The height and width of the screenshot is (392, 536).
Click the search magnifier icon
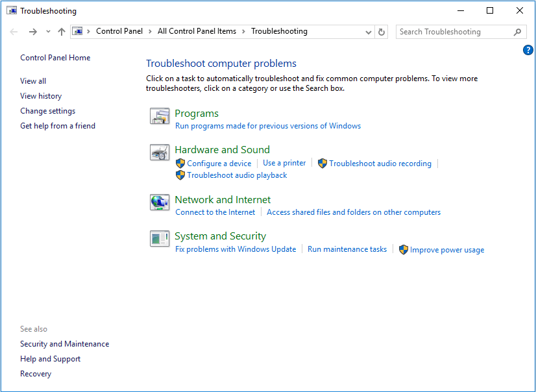[517, 32]
